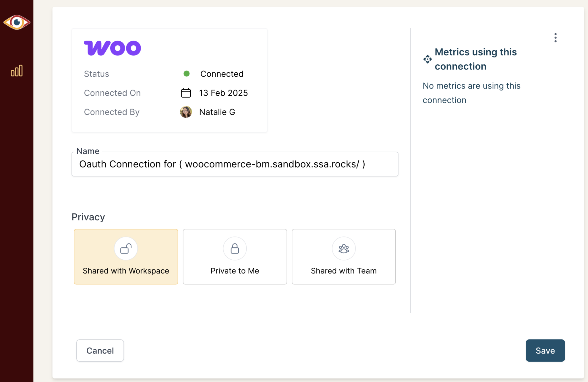Screen dimensions: 588x382
Task: Click the No metrics are using this connection text
Action: coord(472,93)
